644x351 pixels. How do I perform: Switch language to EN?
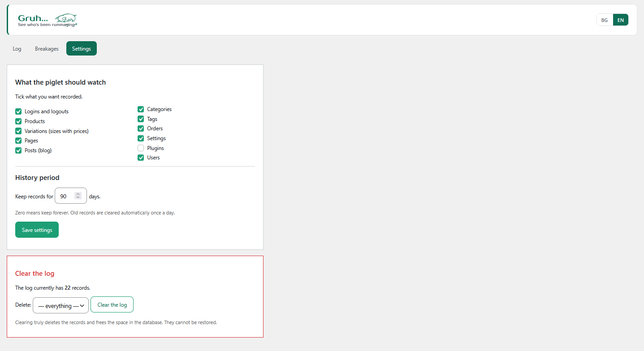point(621,20)
